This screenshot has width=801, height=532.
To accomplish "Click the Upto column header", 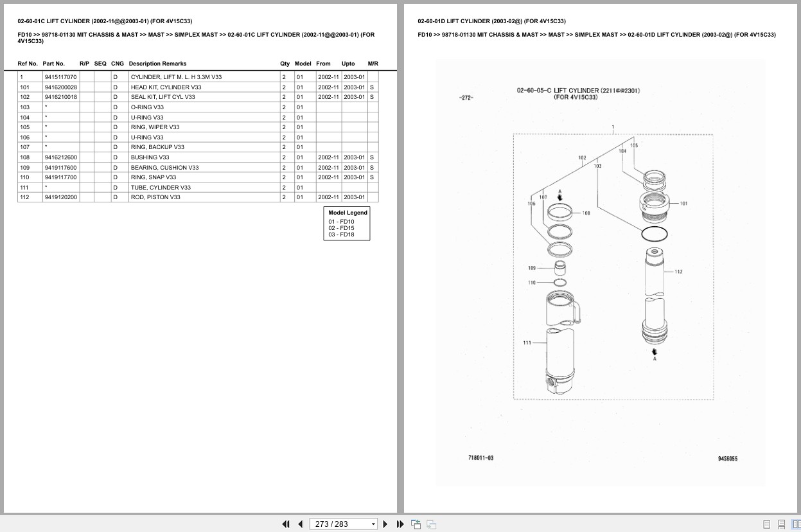I will click(348, 64).
